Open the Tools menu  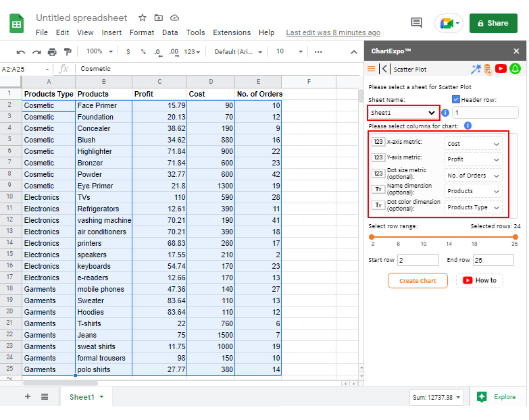195,32
